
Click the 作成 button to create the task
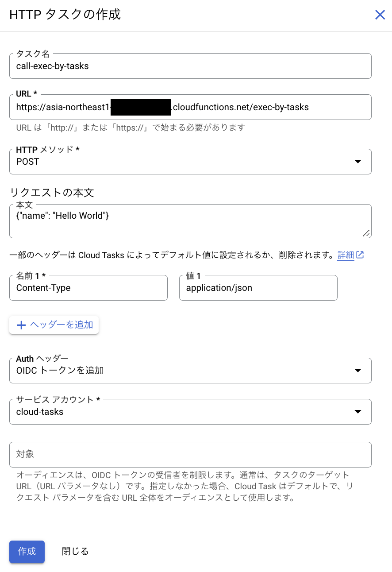coord(27,552)
